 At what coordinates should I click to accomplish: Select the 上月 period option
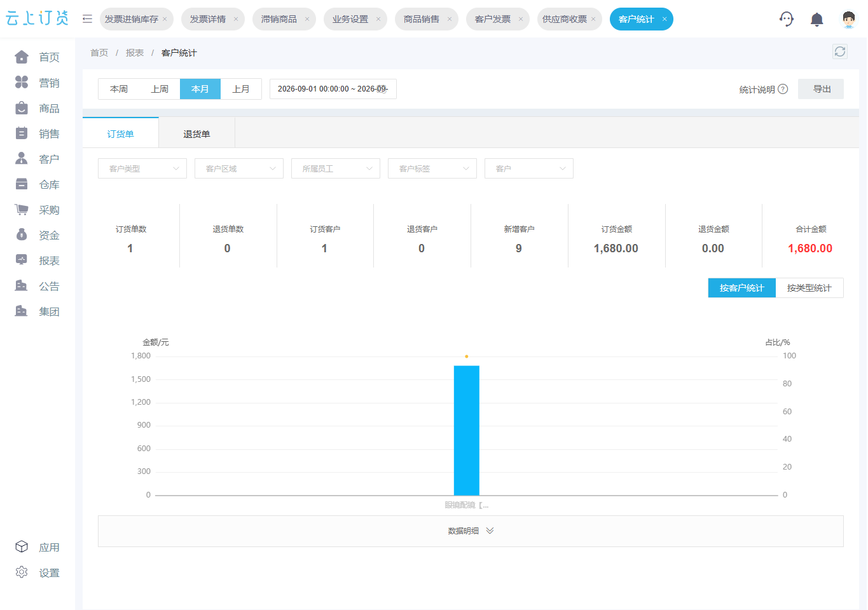pyautogui.click(x=241, y=89)
